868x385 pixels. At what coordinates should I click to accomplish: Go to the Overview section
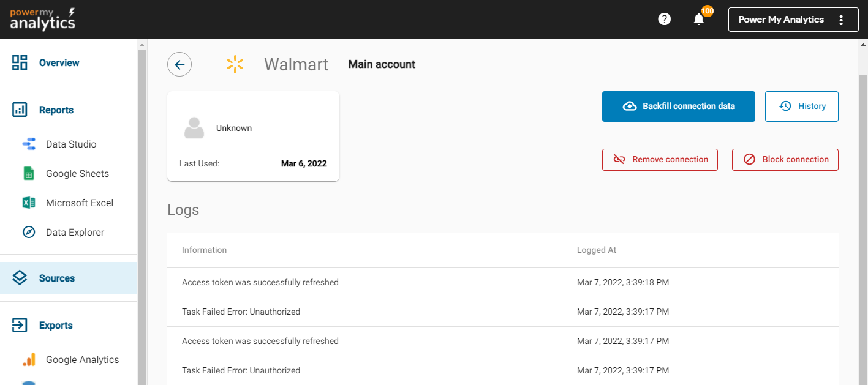[x=59, y=63]
